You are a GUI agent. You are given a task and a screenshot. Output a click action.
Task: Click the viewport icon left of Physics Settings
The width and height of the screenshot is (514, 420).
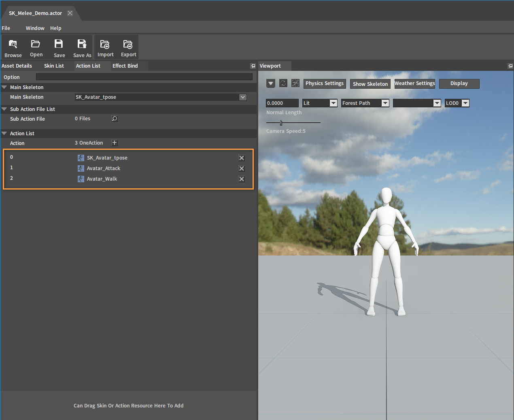[295, 83]
